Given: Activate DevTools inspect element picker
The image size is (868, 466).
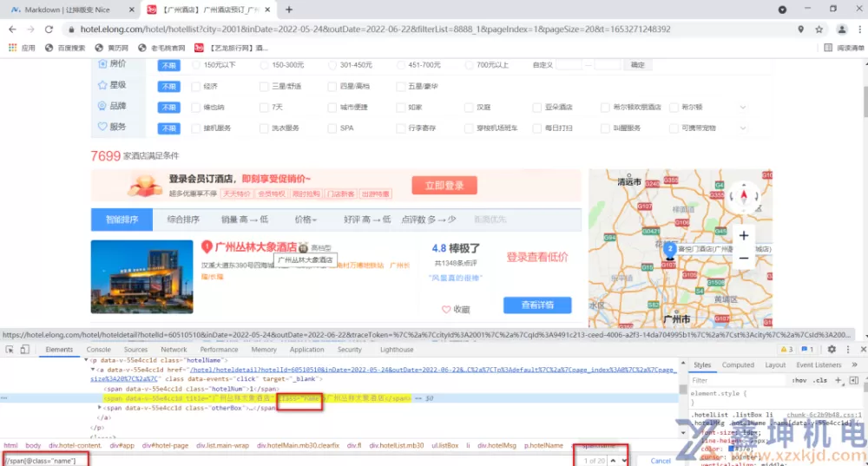Looking at the screenshot, I should coord(10,349).
